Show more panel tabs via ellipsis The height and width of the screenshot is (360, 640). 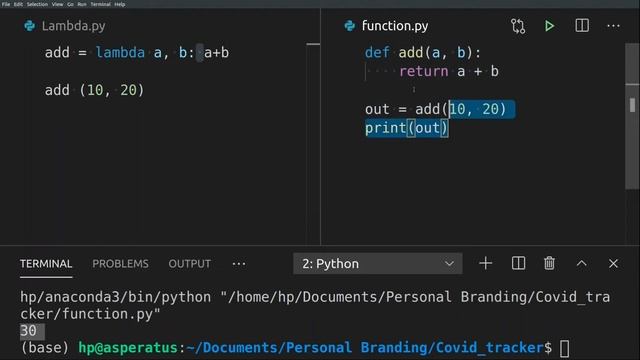point(239,264)
